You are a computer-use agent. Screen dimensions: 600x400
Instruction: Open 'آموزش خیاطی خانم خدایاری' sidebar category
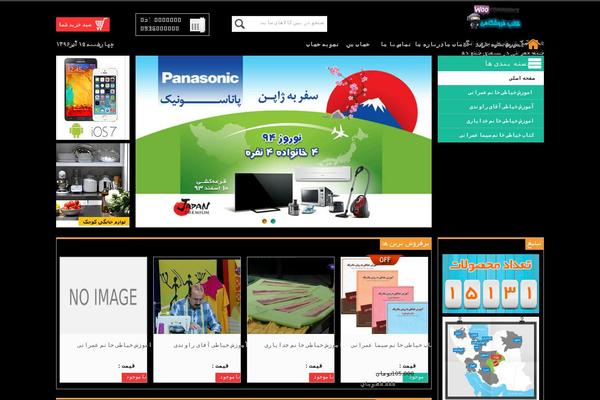[x=491, y=121]
